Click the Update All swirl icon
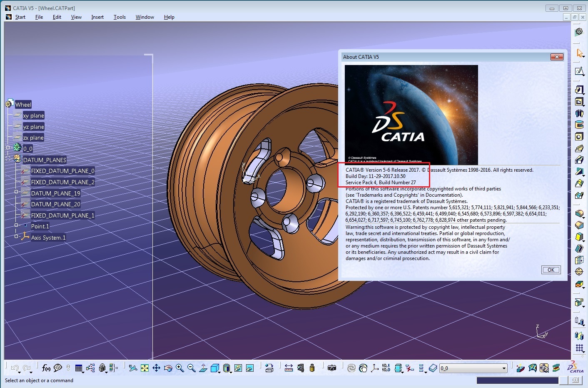 pyautogui.click(x=351, y=368)
